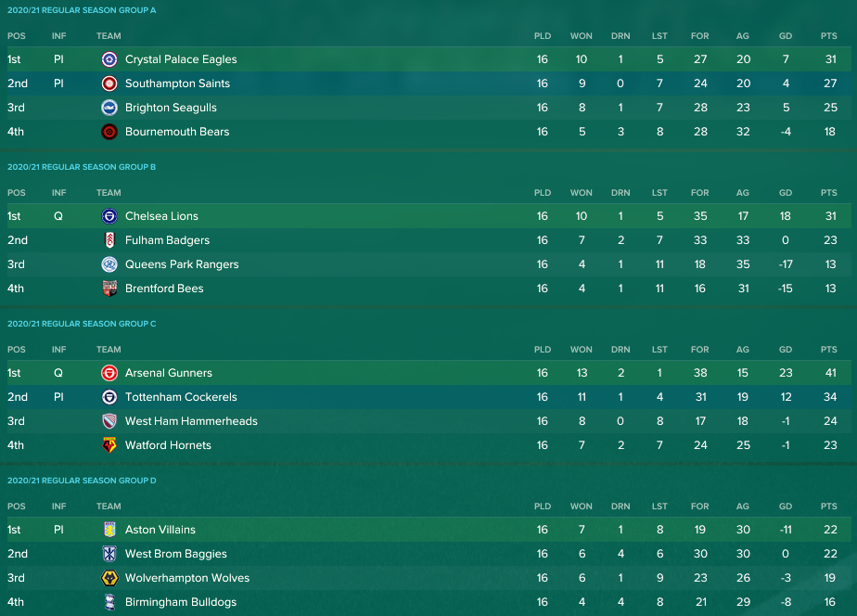Open the 2020/21 Regular Season Group A heading
The image size is (857, 616).
coord(82,10)
